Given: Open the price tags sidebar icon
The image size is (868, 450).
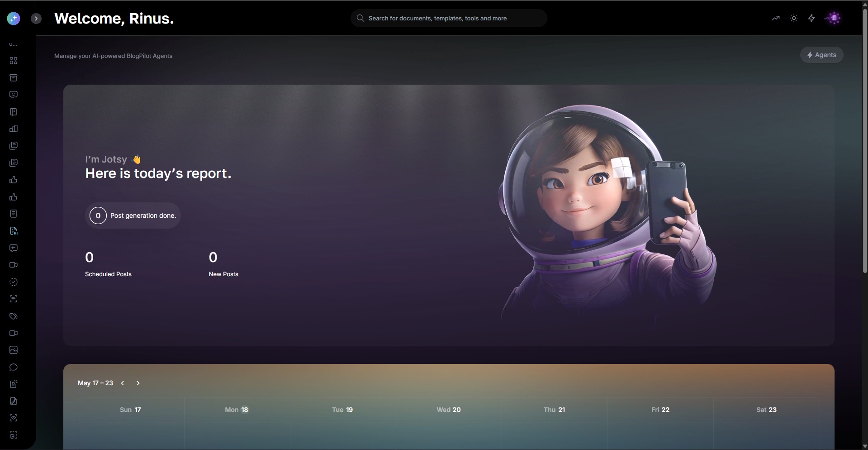Looking at the screenshot, I should point(14,316).
